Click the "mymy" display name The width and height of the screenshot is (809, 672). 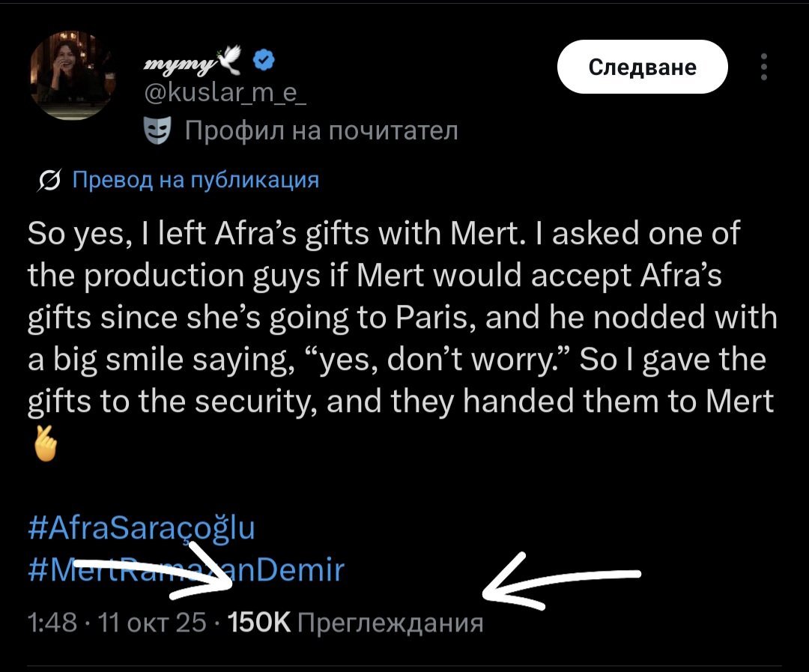(x=181, y=64)
